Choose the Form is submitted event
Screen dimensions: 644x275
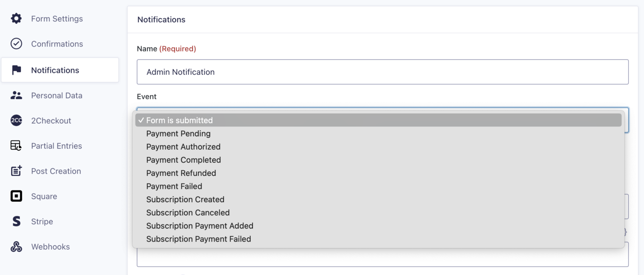click(179, 120)
